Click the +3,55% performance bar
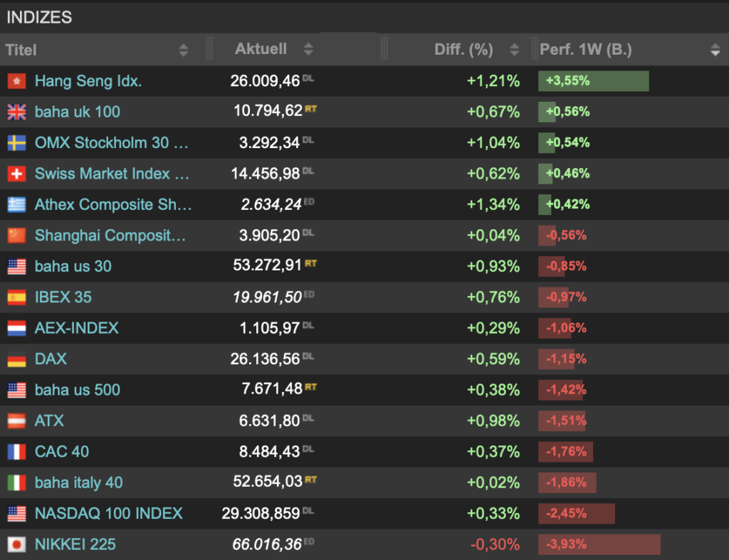729x560 pixels. click(x=594, y=81)
